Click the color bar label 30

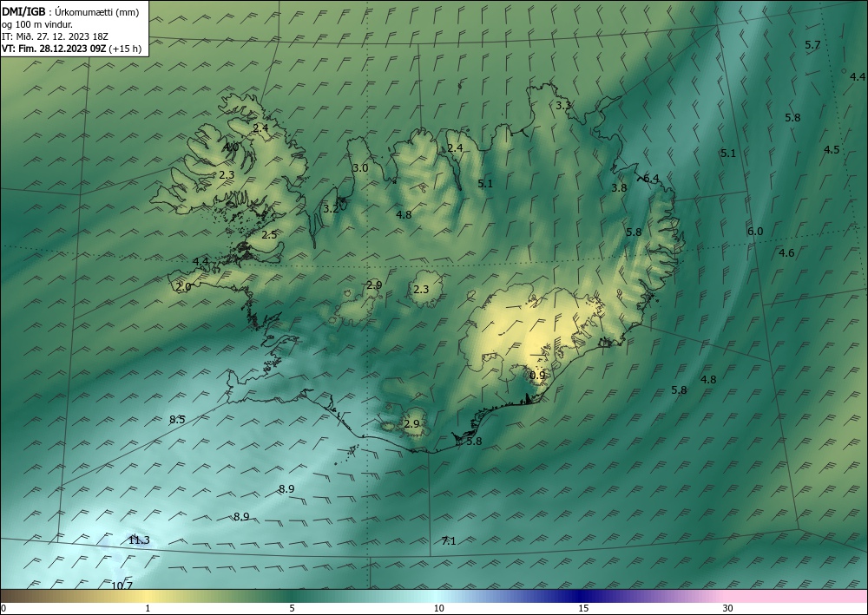[x=728, y=608]
